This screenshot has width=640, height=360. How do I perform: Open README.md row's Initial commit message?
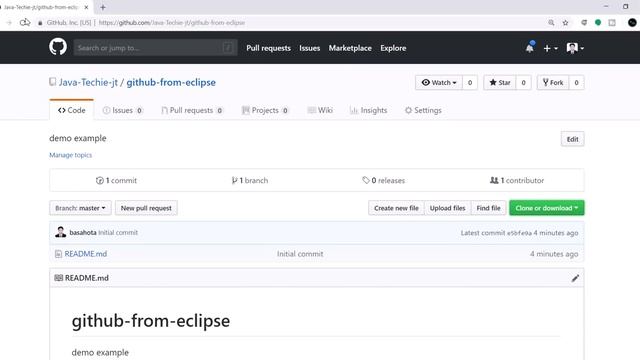point(300,254)
